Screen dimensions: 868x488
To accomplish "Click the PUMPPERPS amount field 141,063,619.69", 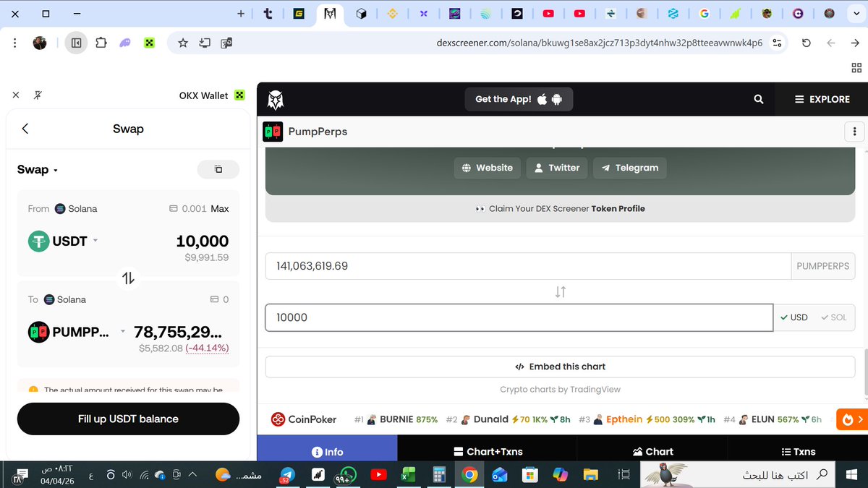I will coord(528,266).
